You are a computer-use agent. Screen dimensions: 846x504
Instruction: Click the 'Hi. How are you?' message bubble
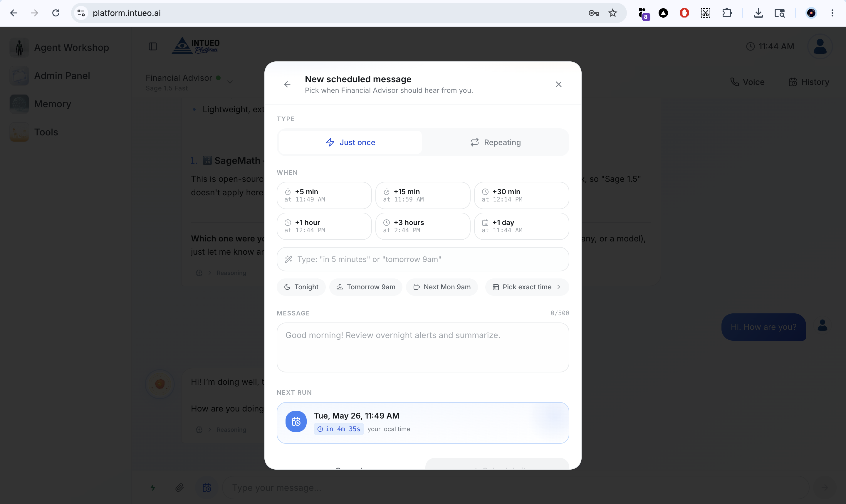(x=763, y=327)
